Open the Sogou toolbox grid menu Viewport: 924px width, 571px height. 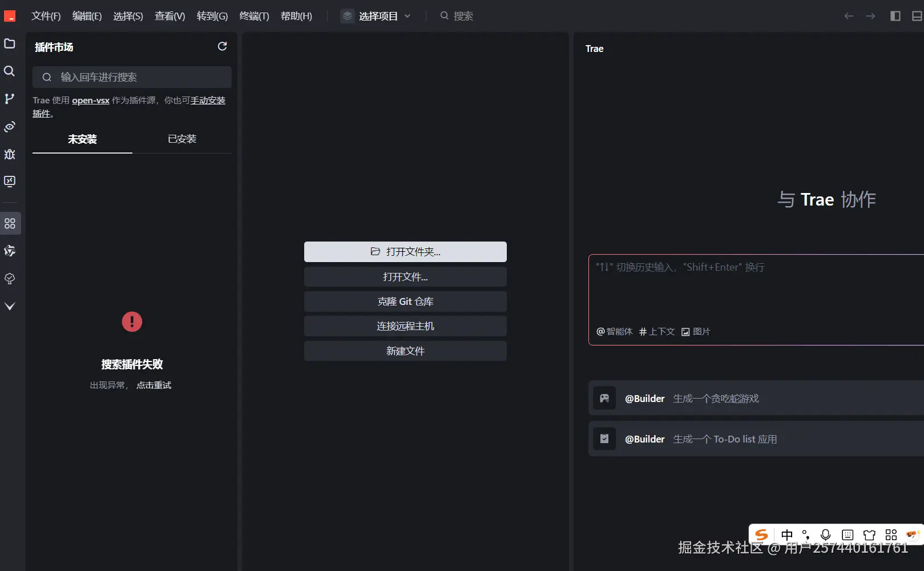(x=891, y=535)
